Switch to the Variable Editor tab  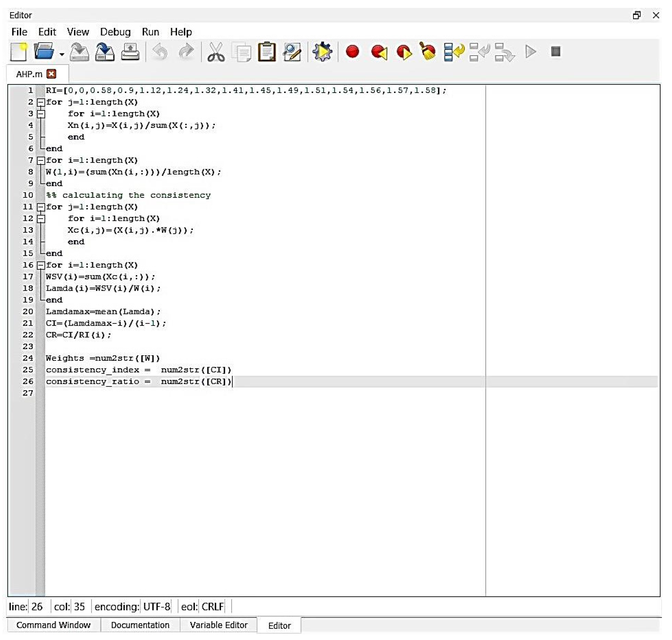218,625
